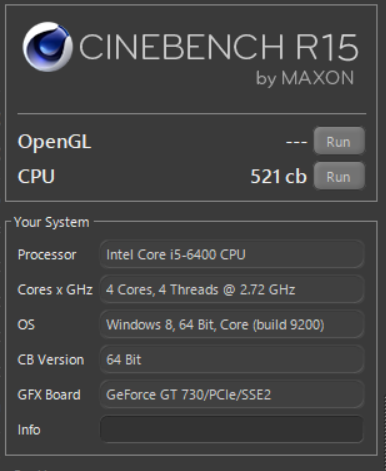Click the CINEBENCH R15 title text
Viewport: 386px width, 471px height.
coord(219,47)
